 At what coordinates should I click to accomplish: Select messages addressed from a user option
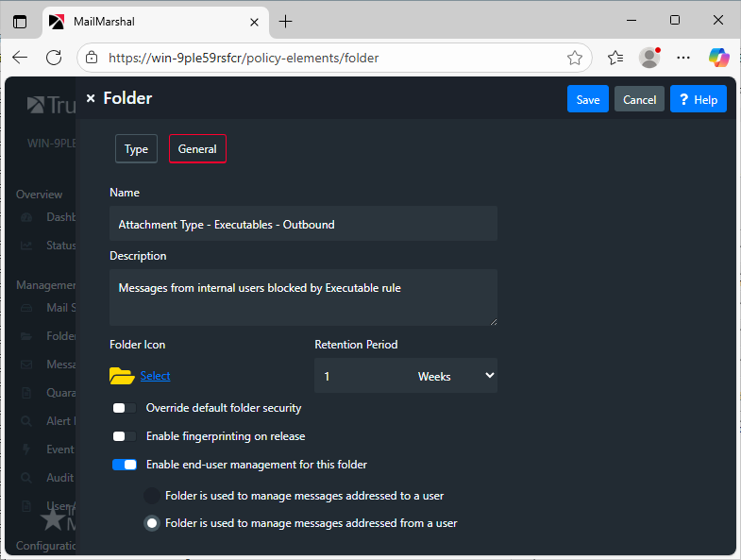[151, 523]
